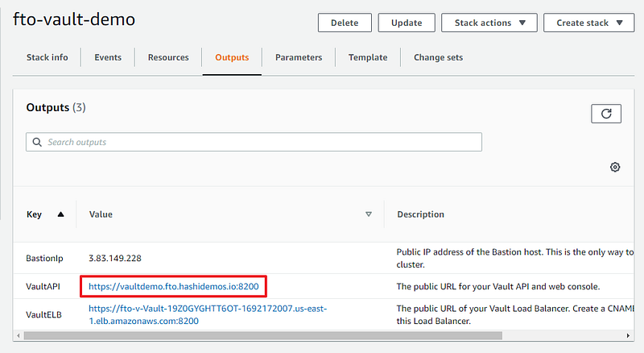Image resolution: width=644 pixels, height=353 pixels.
Task: Open the Create stack dropdown
Action: (589, 23)
